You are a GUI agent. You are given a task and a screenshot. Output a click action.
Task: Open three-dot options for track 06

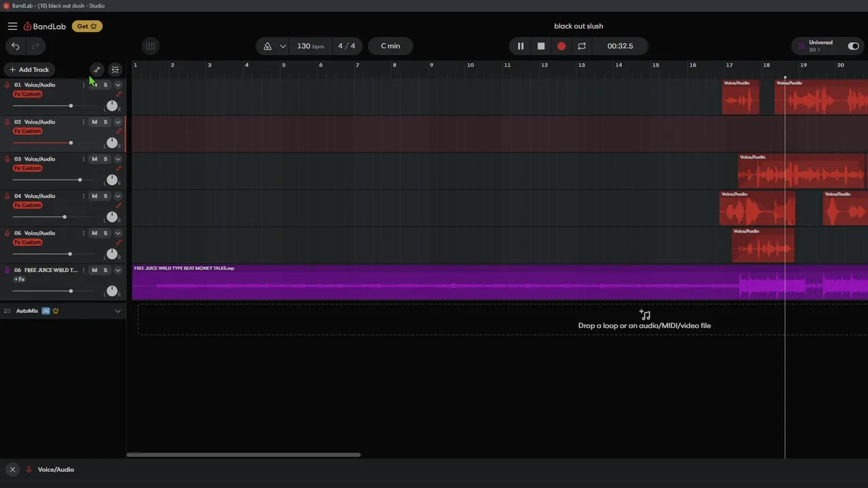[83, 270]
